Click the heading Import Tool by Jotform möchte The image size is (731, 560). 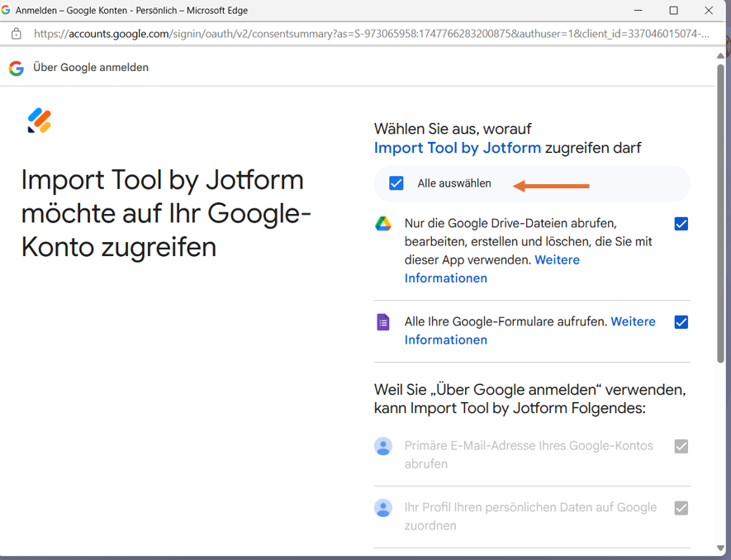pos(166,213)
